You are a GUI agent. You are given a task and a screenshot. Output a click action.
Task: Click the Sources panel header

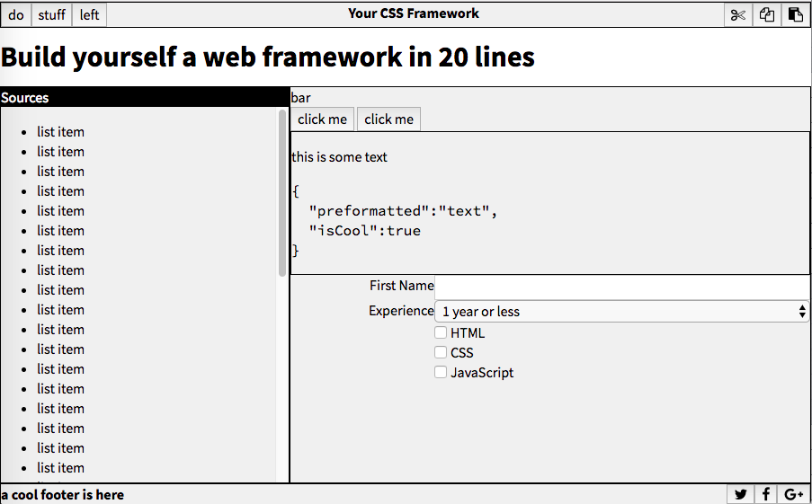click(145, 97)
